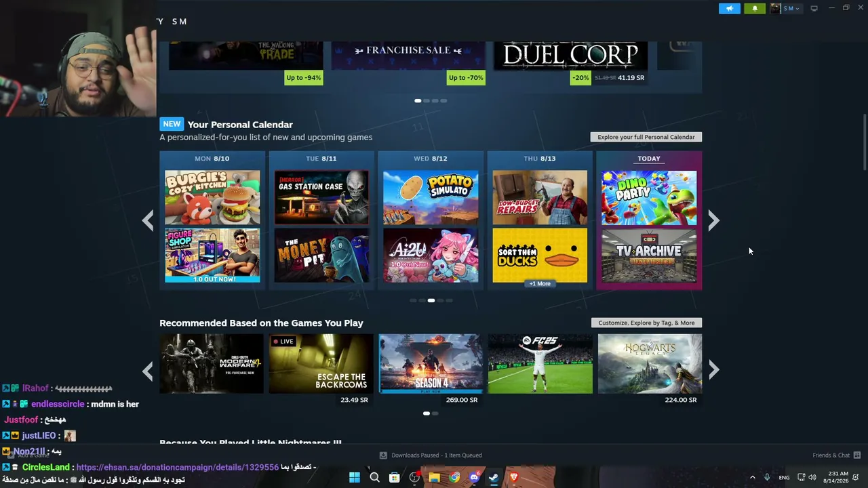868x488 pixels.
Task: Switch to Big Picture mode icon
Action: click(x=814, y=8)
